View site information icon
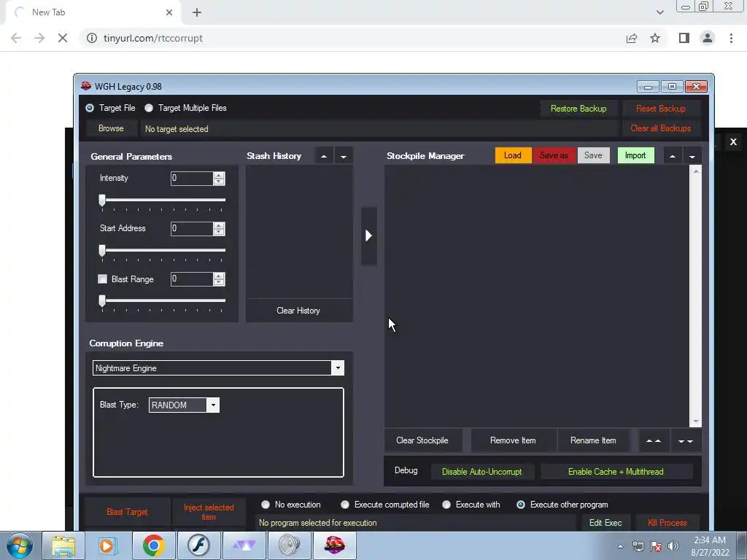 click(92, 38)
